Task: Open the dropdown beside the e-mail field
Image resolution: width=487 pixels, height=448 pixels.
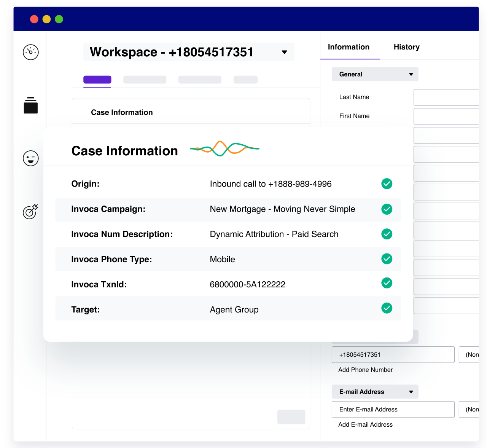Action: click(469, 410)
